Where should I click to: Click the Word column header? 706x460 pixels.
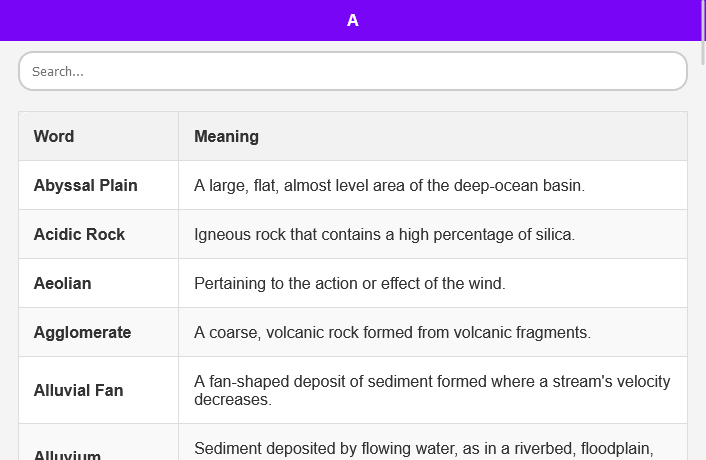click(x=54, y=136)
